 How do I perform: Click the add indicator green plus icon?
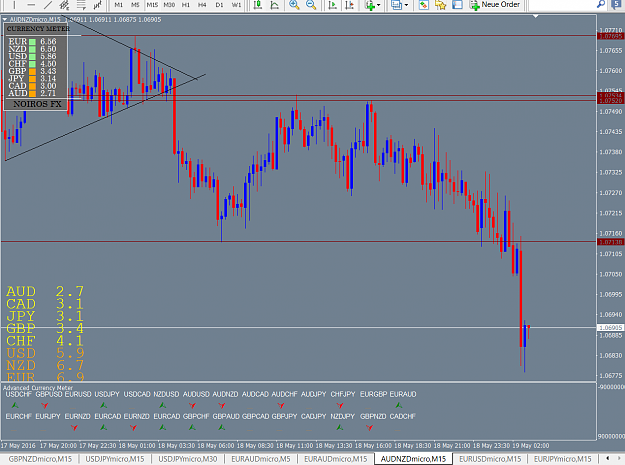[x=369, y=5]
